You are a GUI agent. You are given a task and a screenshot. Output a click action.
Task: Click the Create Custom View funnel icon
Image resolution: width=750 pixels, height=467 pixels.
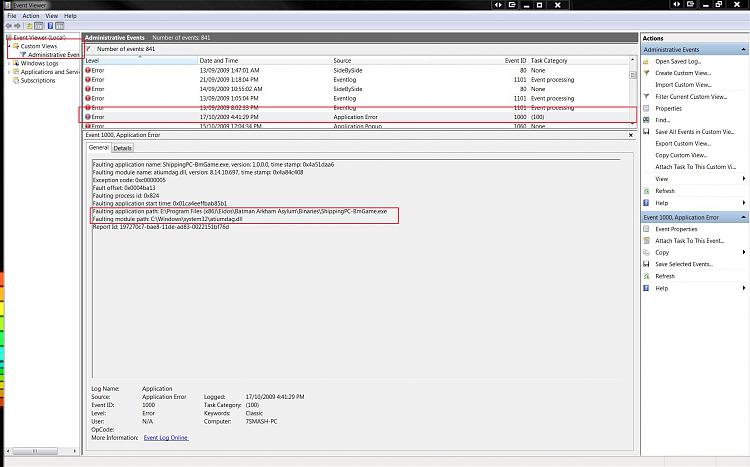click(646, 73)
